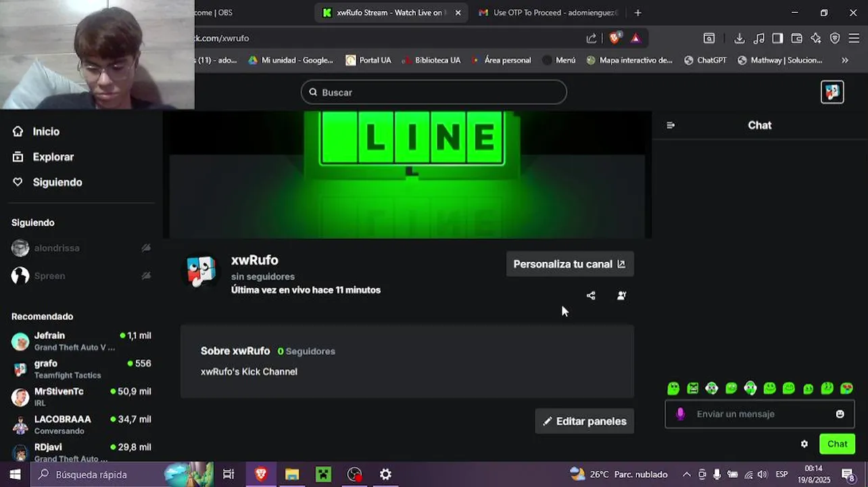This screenshot has width=868, height=487.
Task: Open Minecraft icon in taskbar
Action: pyautogui.click(x=324, y=474)
